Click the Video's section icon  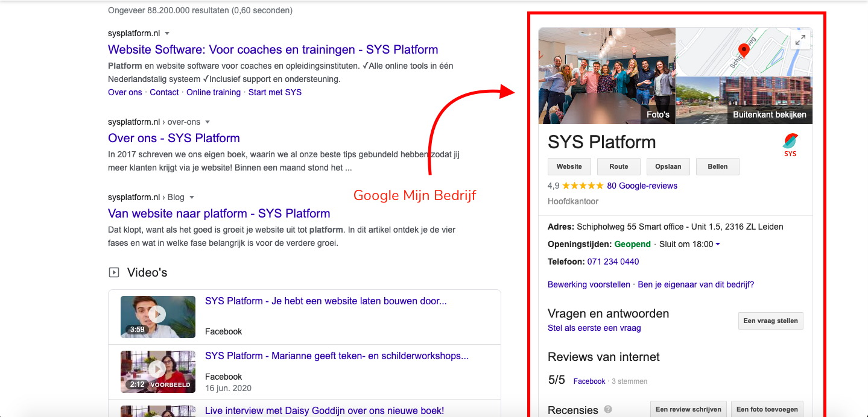point(114,272)
